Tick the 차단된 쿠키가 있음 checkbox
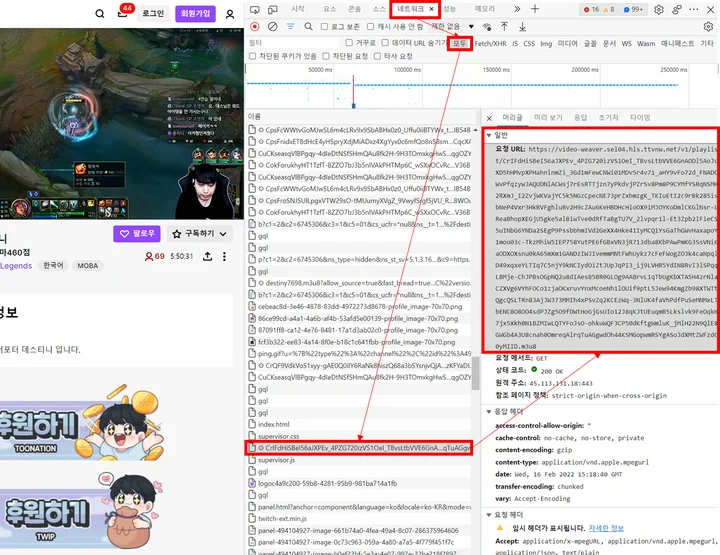Screen dimensions: 720x555 tap(254, 57)
